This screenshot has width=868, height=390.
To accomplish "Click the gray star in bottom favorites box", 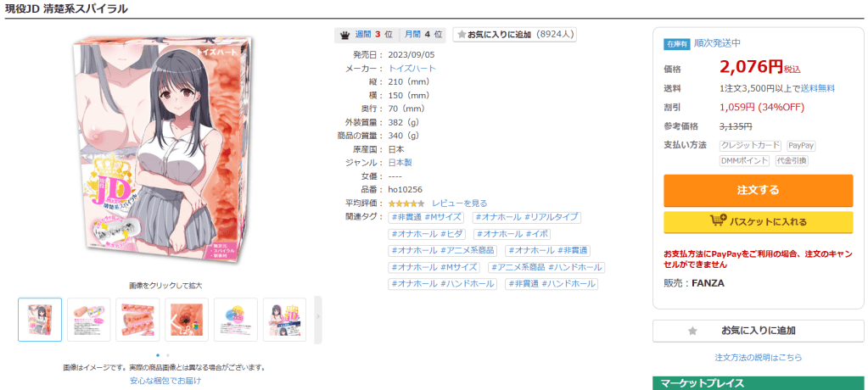I will (x=692, y=331).
